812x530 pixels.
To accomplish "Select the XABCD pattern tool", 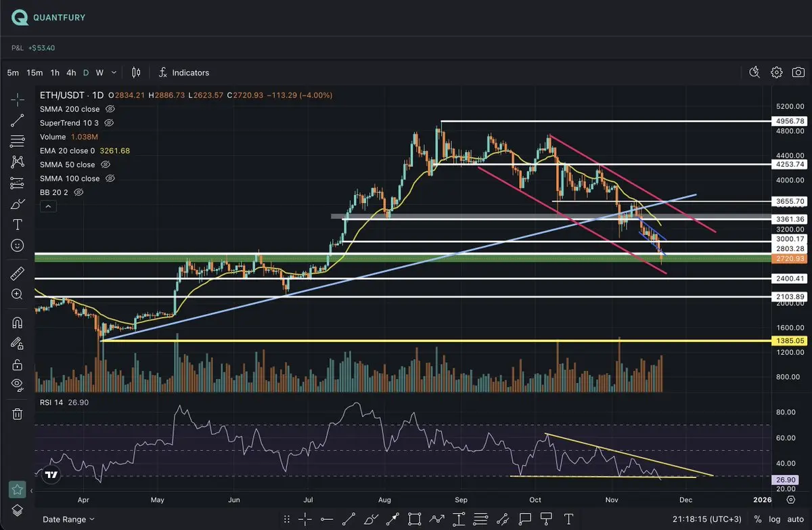I will (x=18, y=162).
